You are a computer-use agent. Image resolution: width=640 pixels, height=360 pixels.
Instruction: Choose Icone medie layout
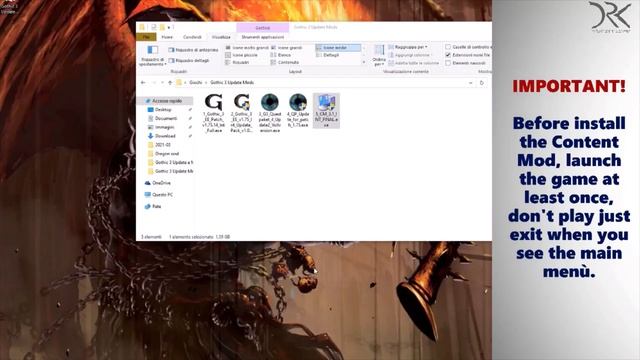coord(338,48)
